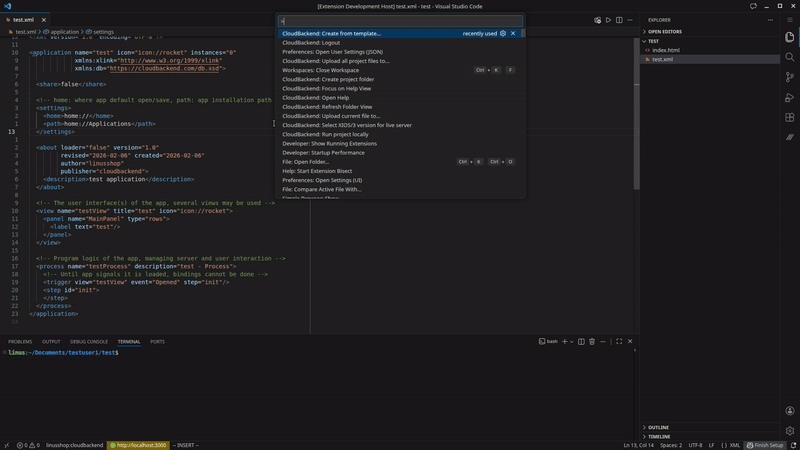Run CloudBackend: Upload all project files to

400,61
